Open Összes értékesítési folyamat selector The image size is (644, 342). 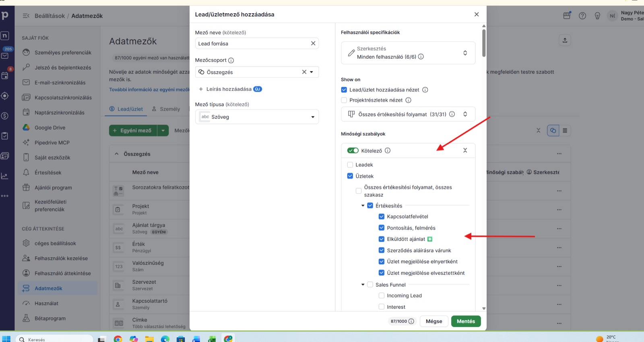coord(408,114)
